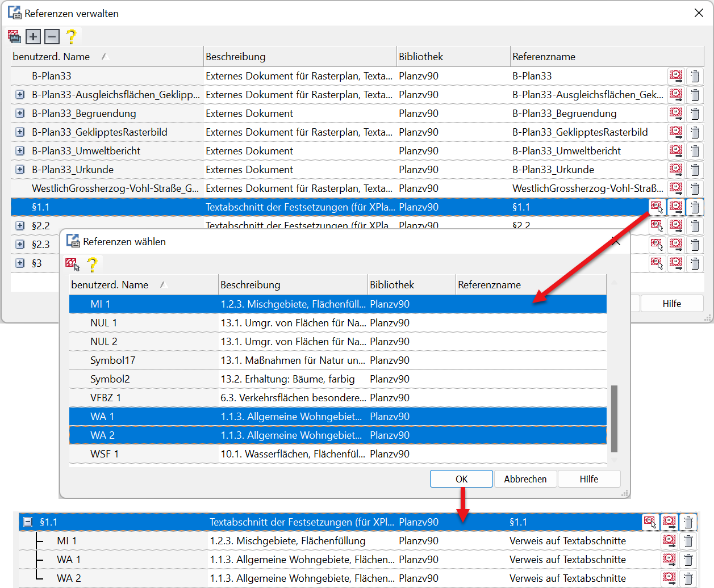Click the first toolbar icon in Referenzen wählen dialog
Screen dimensions: 714x588
(x=72, y=264)
